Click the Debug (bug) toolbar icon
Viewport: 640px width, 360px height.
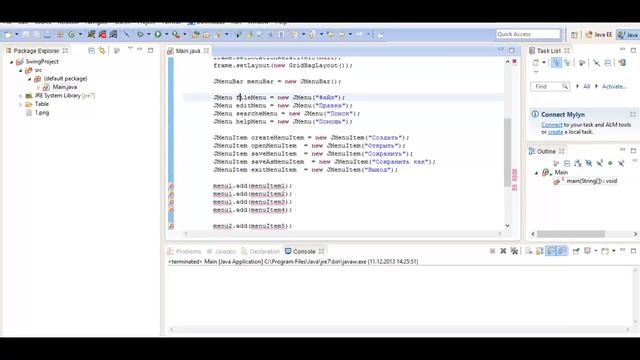[x=140, y=35]
